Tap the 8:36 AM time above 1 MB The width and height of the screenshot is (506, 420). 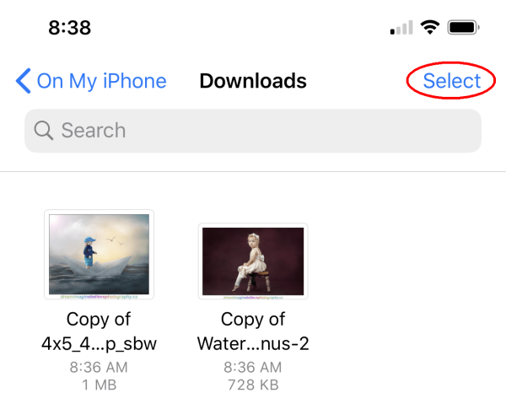coord(100,368)
